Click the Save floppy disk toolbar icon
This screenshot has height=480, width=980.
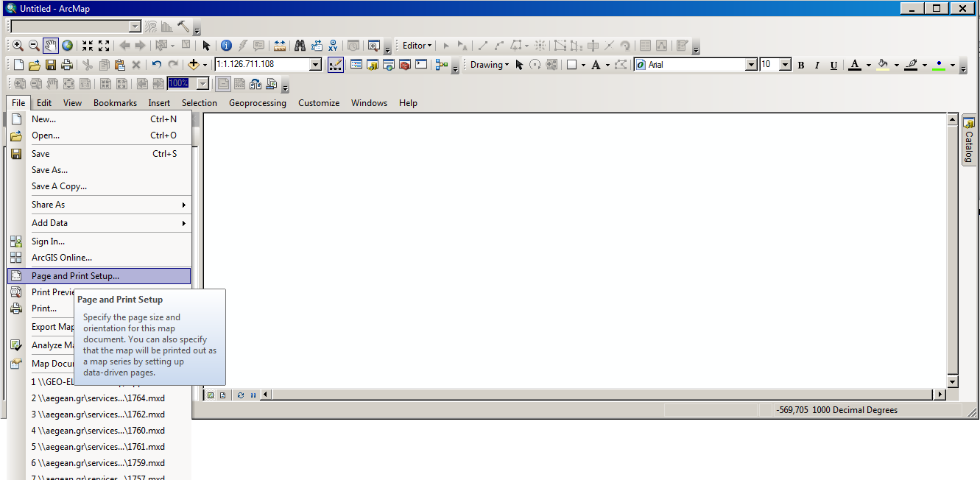click(51, 65)
